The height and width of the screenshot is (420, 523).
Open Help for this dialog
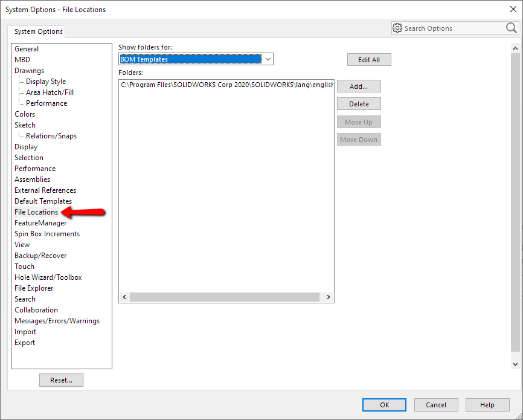(x=487, y=405)
